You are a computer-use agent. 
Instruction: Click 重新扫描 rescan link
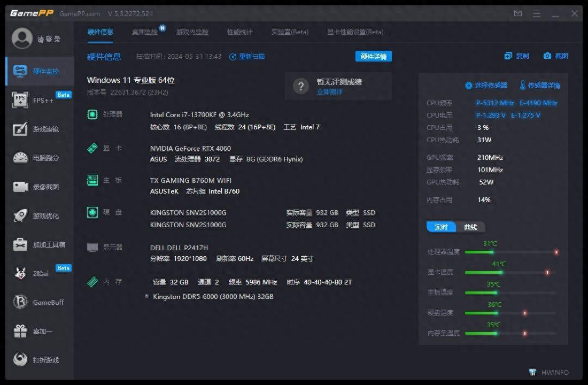click(x=247, y=57)
